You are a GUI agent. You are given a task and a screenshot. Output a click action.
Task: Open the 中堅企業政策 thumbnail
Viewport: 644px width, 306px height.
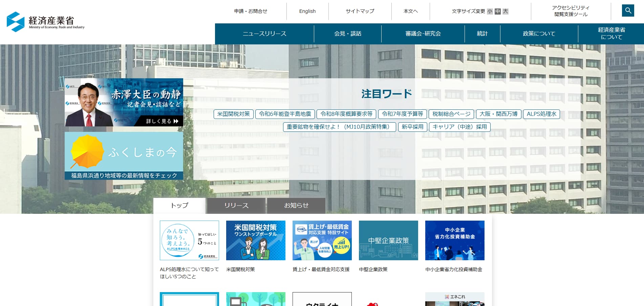pyautogui.click(x=388, y=240)
